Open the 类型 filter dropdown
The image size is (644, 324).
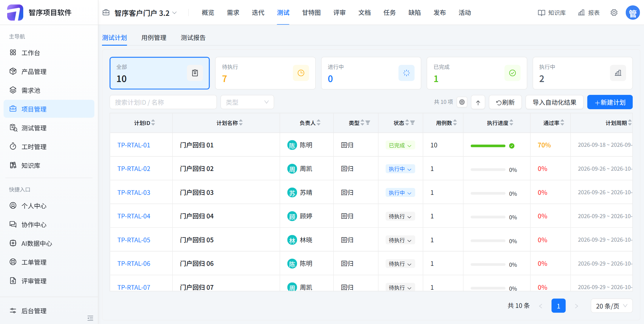coord(247,102)
